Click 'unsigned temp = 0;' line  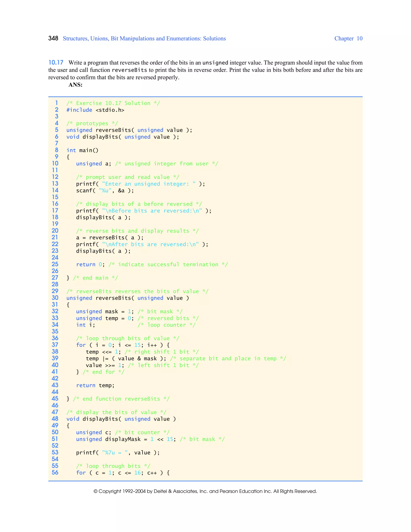click(x=137, y=318)
